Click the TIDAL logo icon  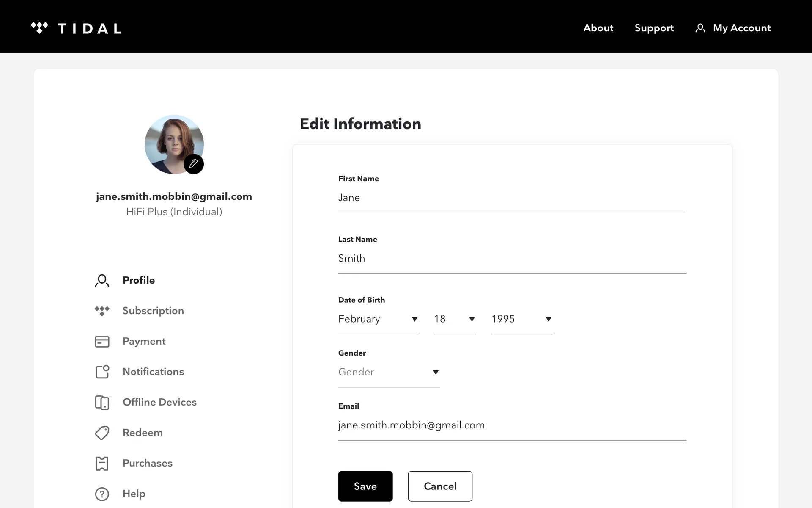point(39,28)
